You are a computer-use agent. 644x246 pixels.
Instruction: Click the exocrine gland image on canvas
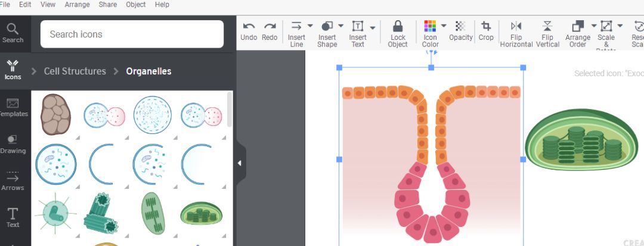tap(431, 164)
